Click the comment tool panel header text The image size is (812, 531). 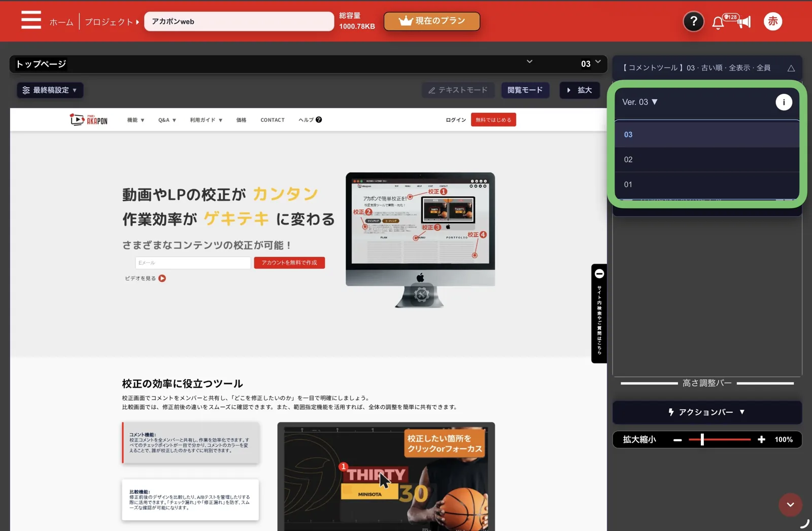click(696, 68)
